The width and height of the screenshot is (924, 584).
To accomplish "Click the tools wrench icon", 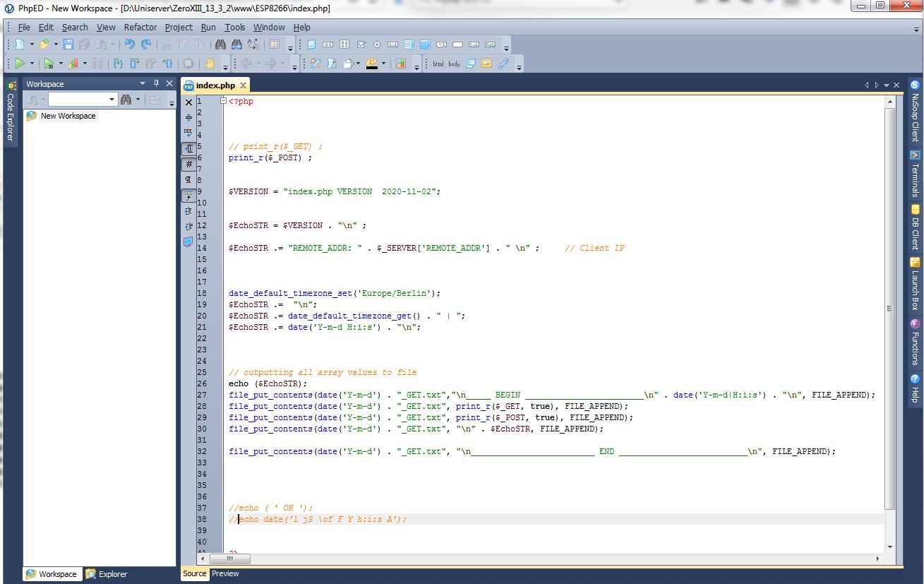I will click(316, 64).
